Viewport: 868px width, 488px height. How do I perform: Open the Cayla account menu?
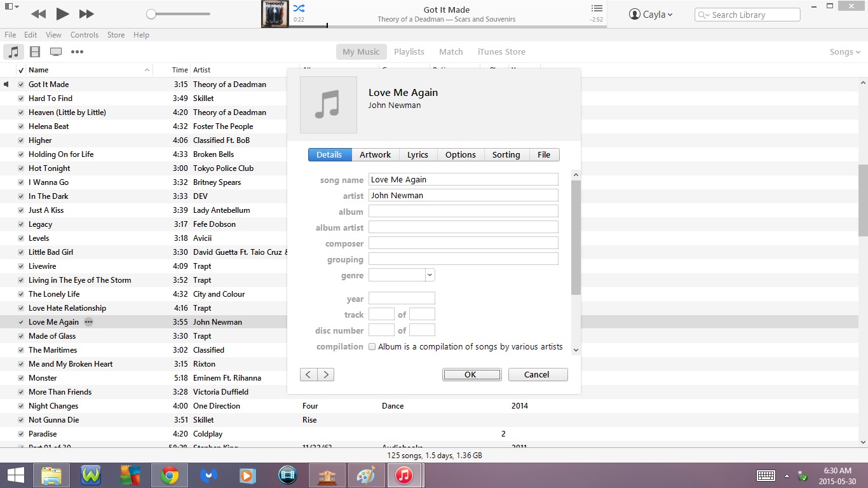point(651,15)
